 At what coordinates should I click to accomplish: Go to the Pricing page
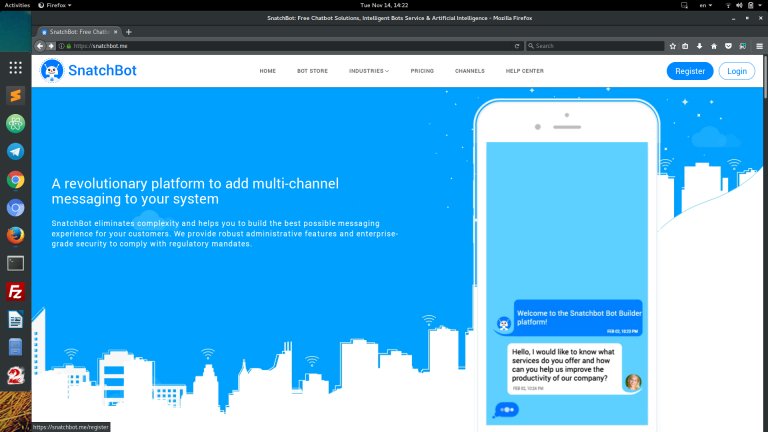click(x=422, y=71)
